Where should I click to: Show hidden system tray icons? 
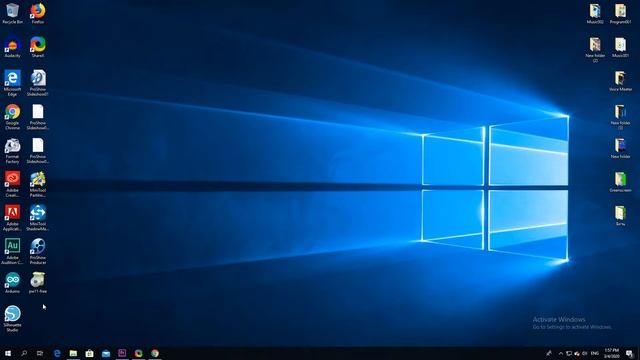(x=561, y=353)
